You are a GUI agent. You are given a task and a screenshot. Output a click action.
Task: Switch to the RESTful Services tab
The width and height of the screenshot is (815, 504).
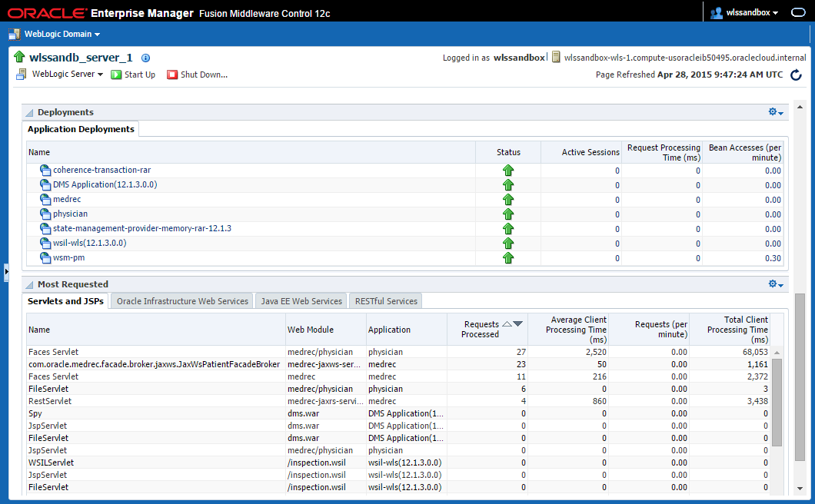(x=386, y=301)
